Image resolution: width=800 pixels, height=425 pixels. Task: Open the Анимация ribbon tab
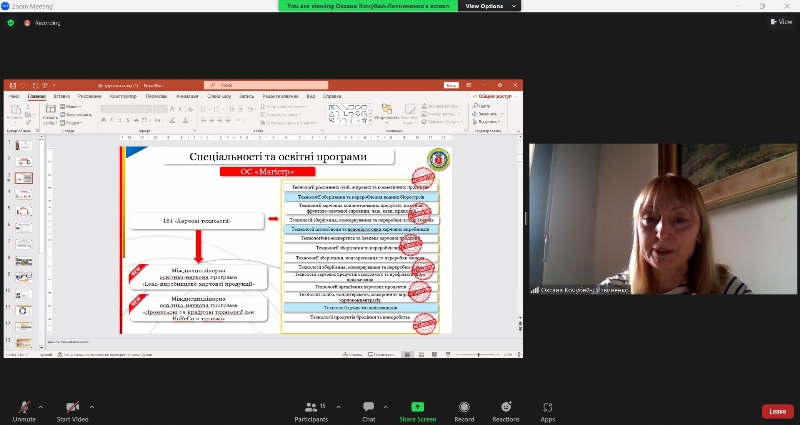tap(187, 96)
